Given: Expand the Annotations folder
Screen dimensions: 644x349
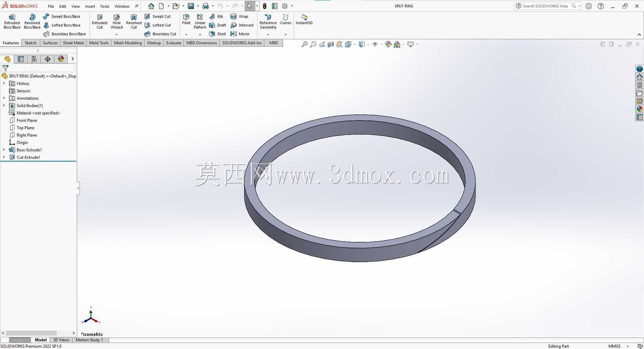Looking at the screenshot, I should click(x=4, y=98).
